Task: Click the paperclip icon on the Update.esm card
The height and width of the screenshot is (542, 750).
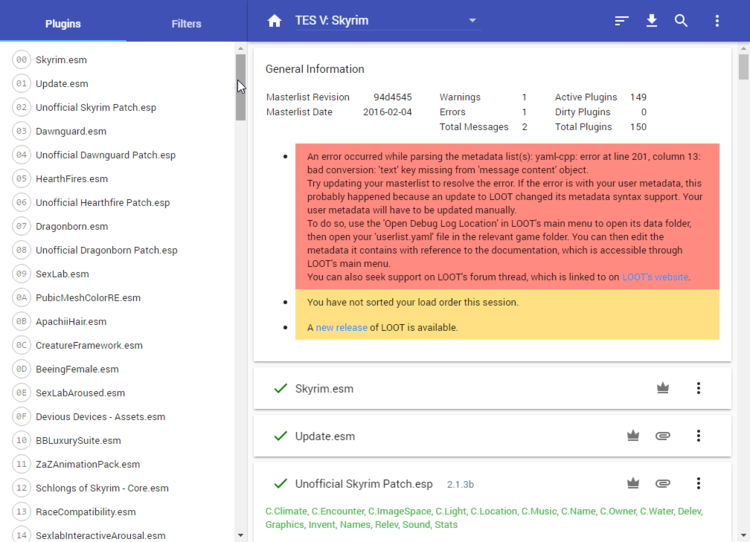Action: [x=662, y=436]
